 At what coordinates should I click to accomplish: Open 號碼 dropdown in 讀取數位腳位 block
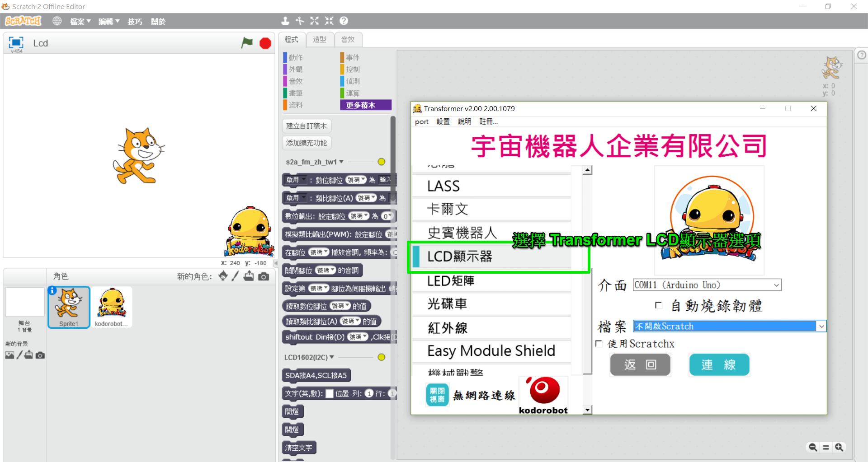pos(340,306)
